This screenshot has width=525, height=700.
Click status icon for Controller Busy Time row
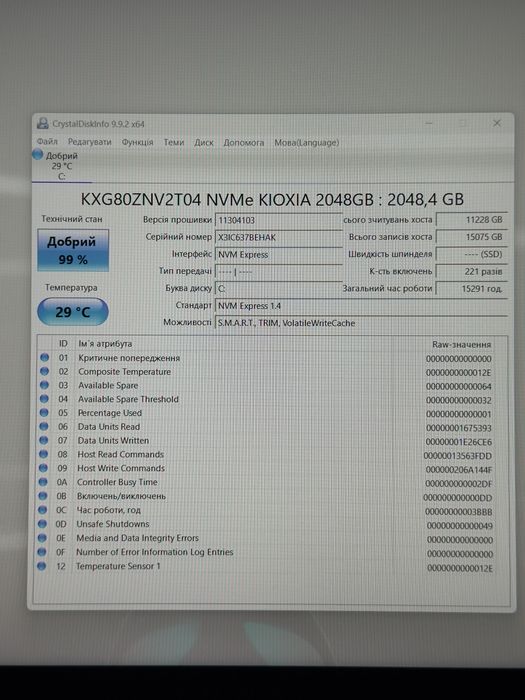(x=43, y=482)
